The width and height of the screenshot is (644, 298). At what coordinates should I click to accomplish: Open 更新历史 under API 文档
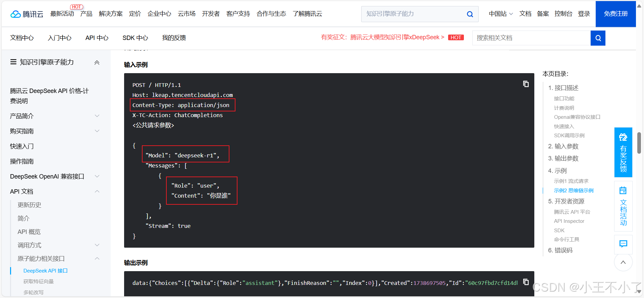coord(30,205)
